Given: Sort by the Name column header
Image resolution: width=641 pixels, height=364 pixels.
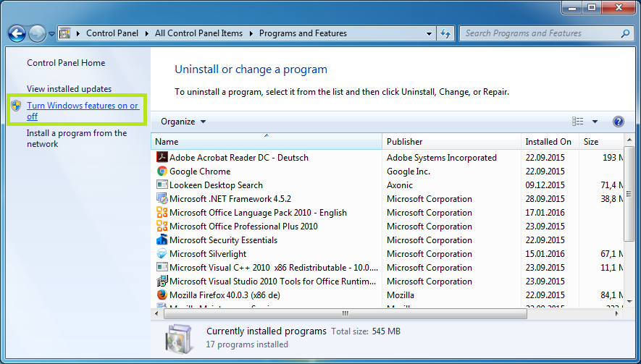Looking at the screenshot, I should click(266, 141).
